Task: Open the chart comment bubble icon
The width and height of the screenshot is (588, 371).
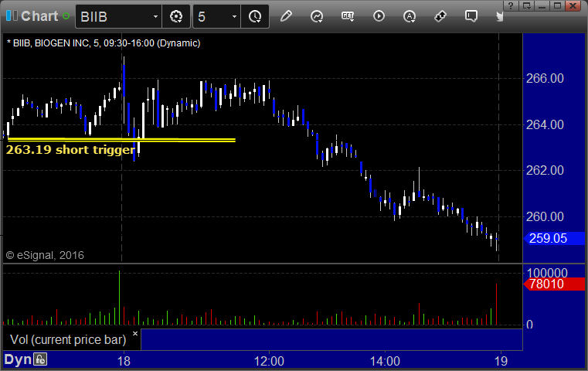Action: click(471, 16)
